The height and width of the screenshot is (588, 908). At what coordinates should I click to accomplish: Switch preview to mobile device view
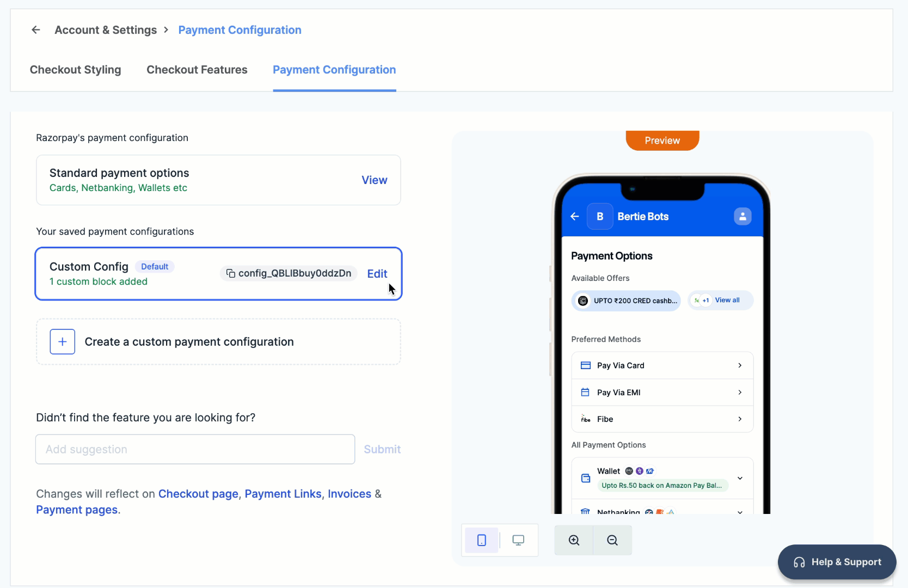coord(482,540)
